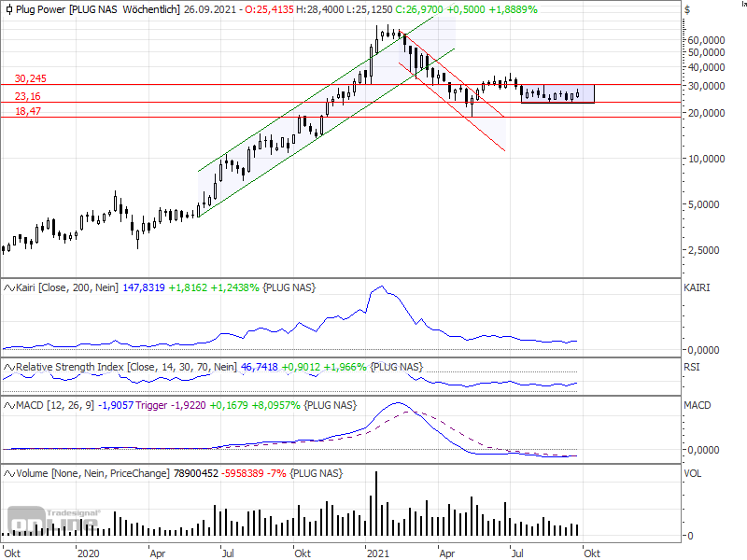This screenshot has height=560, width=747.
Task: Click the $ currency symbol above the price axis
Action: tap(687, 9)
